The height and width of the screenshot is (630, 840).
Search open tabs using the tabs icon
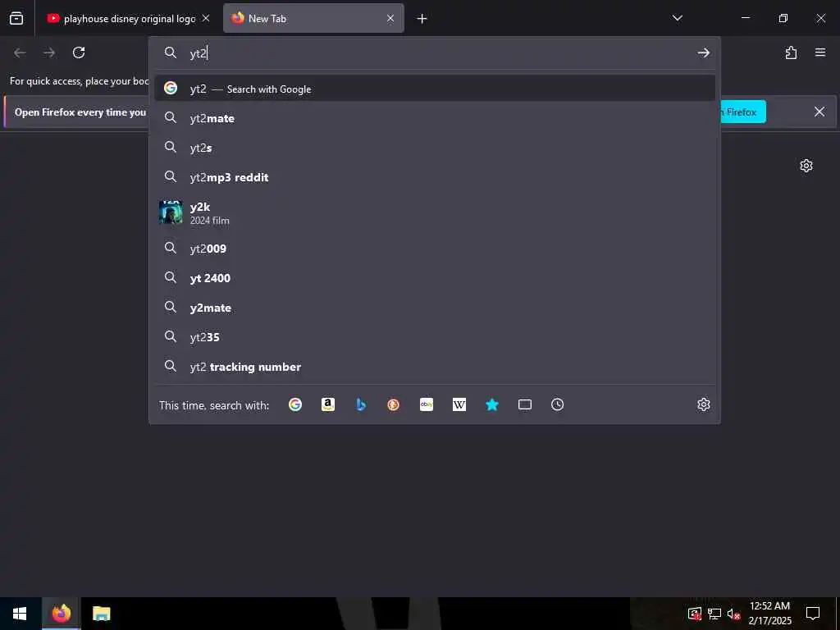[525, 404]
